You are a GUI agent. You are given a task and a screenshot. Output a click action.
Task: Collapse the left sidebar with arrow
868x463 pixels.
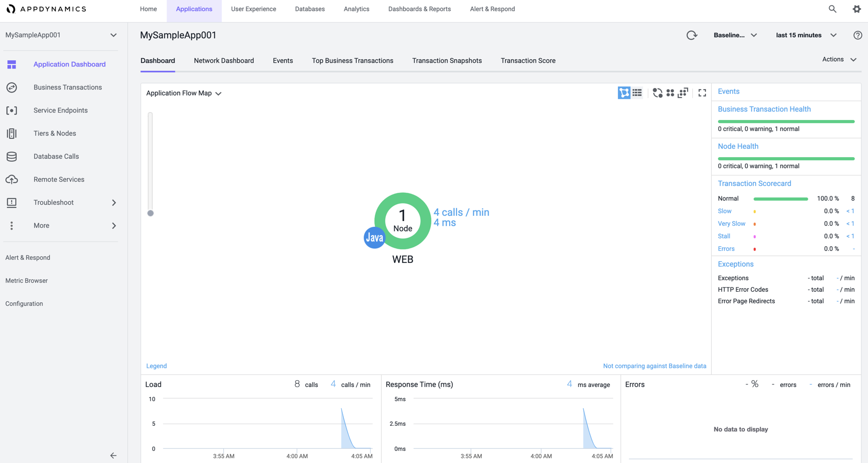pos(113,456)
